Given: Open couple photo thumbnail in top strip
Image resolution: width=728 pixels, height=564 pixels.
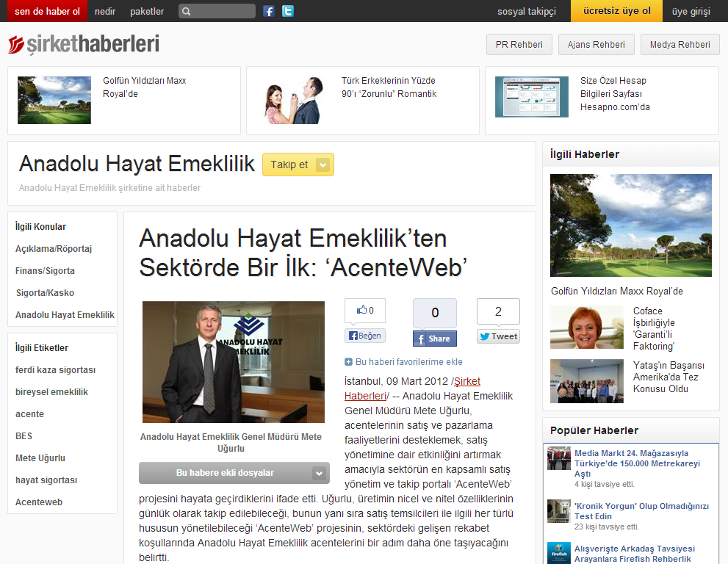Looking at the screenshot, I should point(293,101).
